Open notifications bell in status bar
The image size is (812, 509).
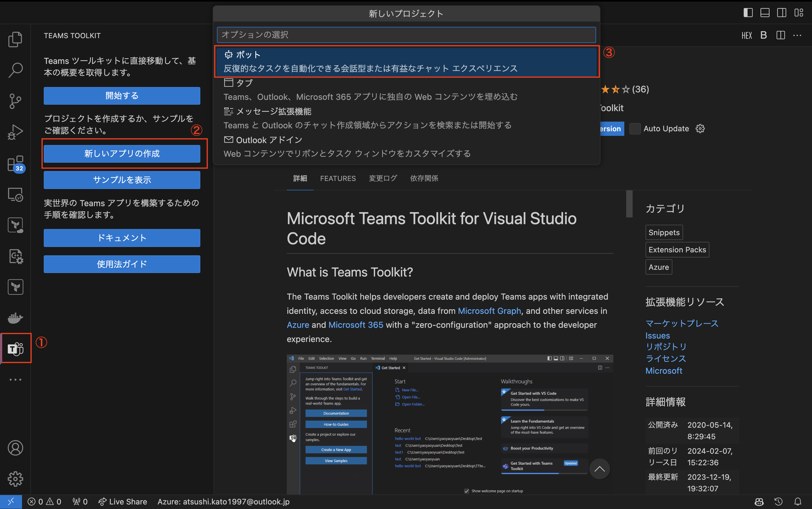(798, 501)
